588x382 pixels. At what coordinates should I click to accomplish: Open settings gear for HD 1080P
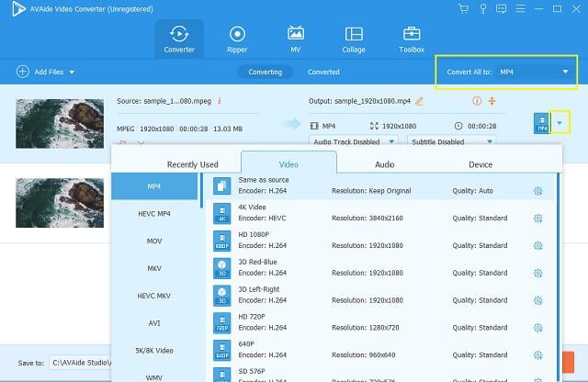tap(538, 245)
